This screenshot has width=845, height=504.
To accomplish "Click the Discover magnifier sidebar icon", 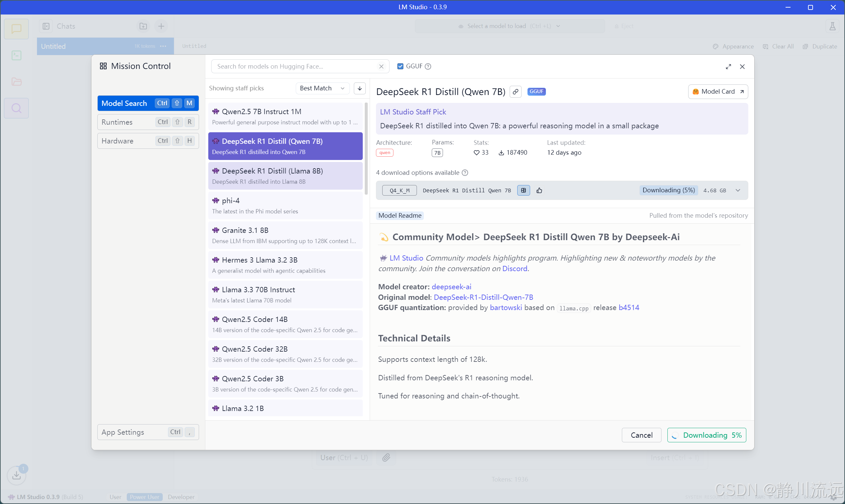I will 16,108.
